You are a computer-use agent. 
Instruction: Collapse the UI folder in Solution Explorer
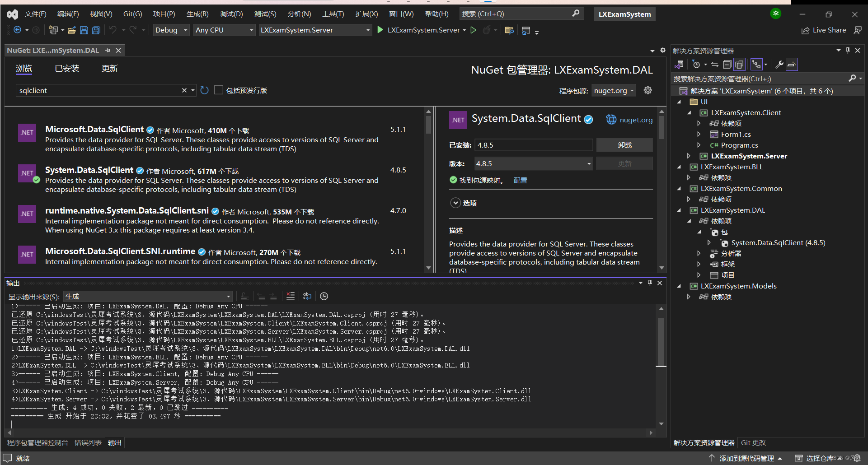679,102
